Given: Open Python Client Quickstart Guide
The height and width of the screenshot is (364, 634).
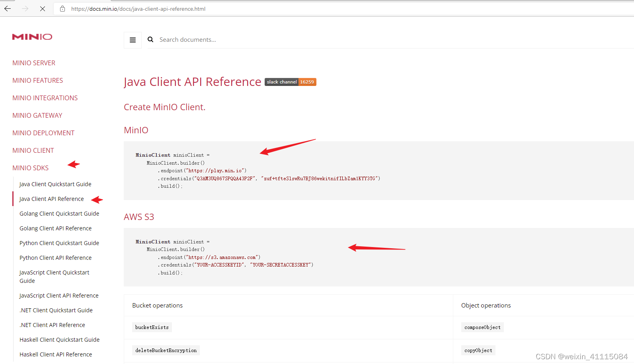Looking at the screenshot, I should tap(59, 243).
